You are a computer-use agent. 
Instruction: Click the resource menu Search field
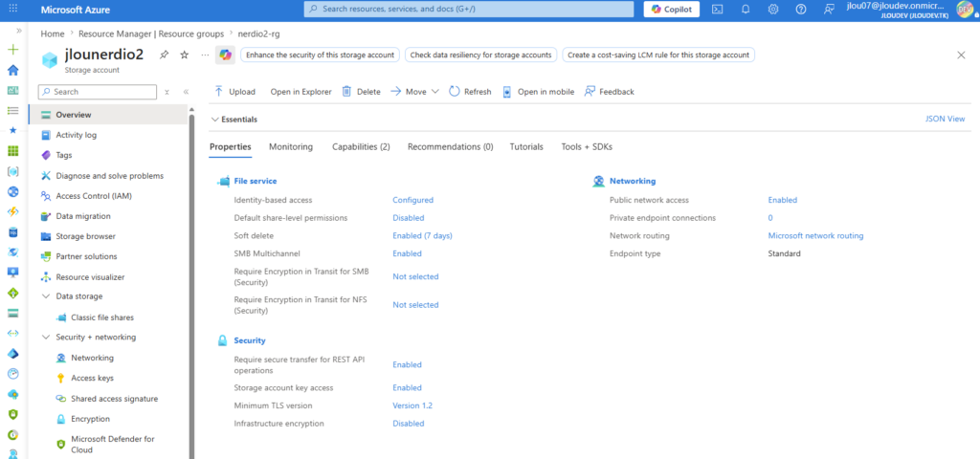click(98, 92)
